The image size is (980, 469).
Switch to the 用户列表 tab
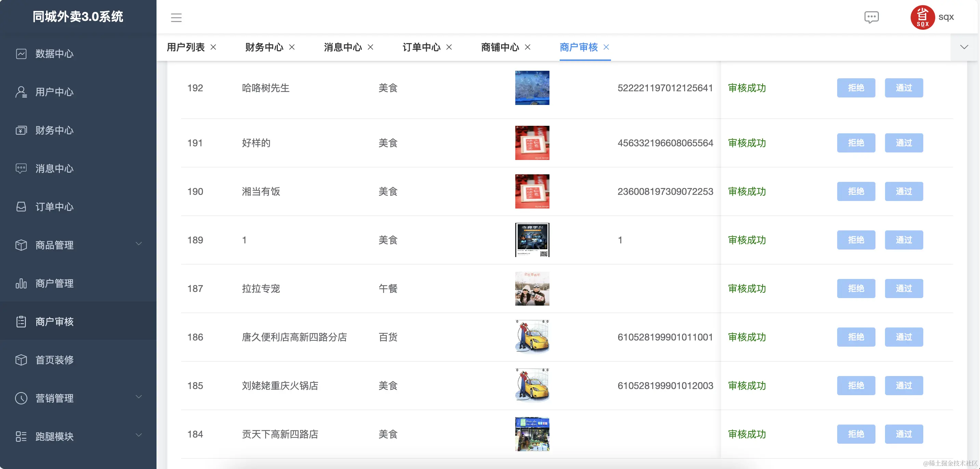[186, 47]
